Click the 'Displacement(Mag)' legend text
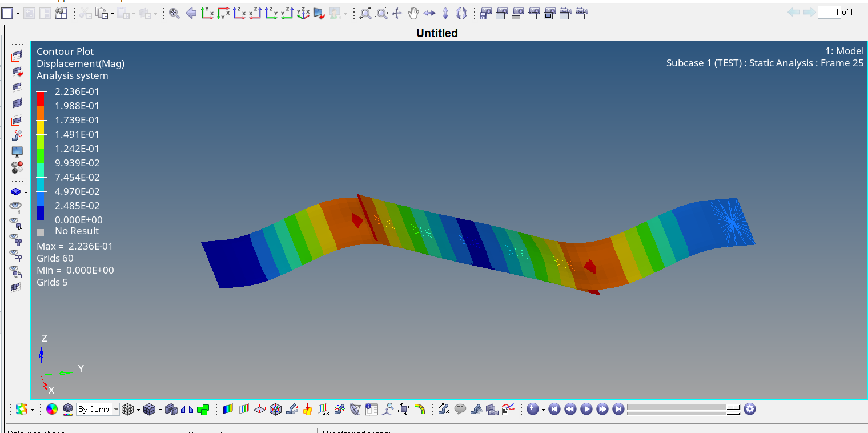Image resolution: width=868 pixels, height=433 pixels. pos(81,63)
